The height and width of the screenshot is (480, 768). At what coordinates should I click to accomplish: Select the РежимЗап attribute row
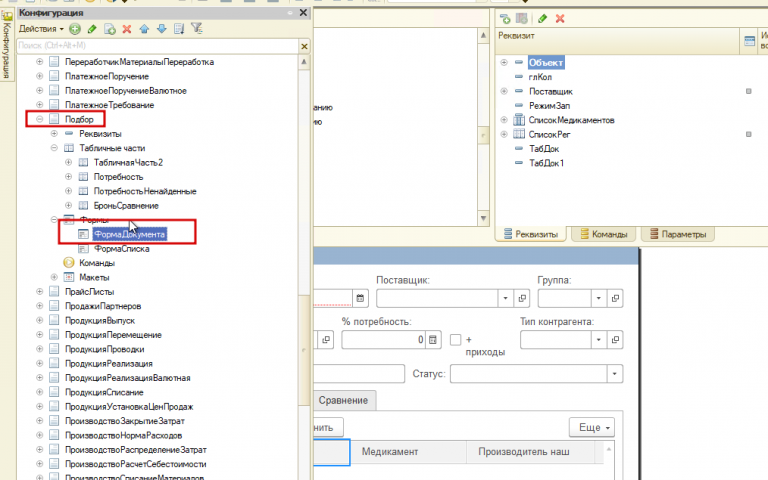pyautogui.click(x=550, y=106)
